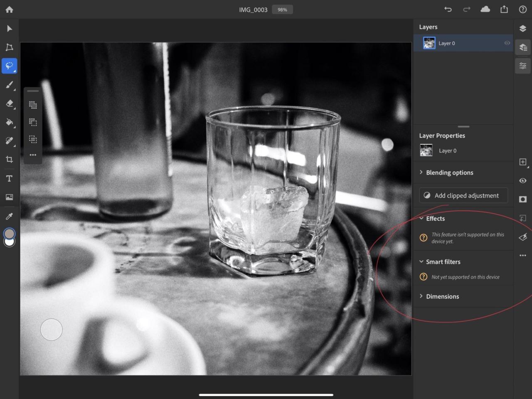Click the Undo arrow
The image size is (532, 399).
tap(448, 9)
